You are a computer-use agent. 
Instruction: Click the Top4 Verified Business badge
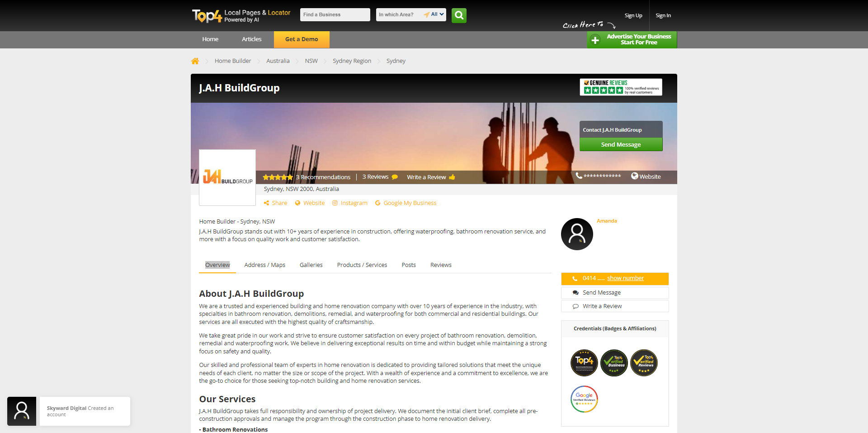614,363
